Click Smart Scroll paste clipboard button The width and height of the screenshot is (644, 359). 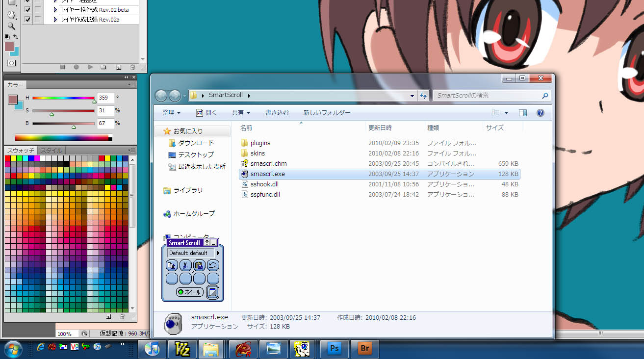pyautogui.click(x=199, y=265)
